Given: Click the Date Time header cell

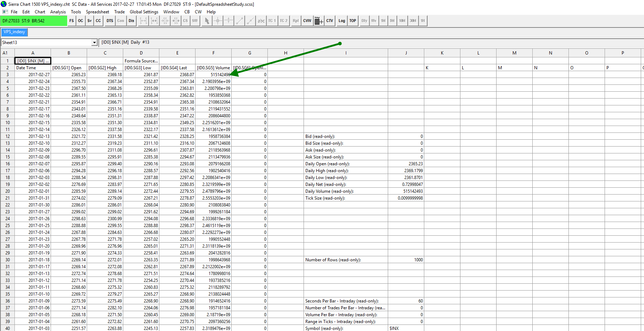Looking at the screenshot, I should pos(33,68).
